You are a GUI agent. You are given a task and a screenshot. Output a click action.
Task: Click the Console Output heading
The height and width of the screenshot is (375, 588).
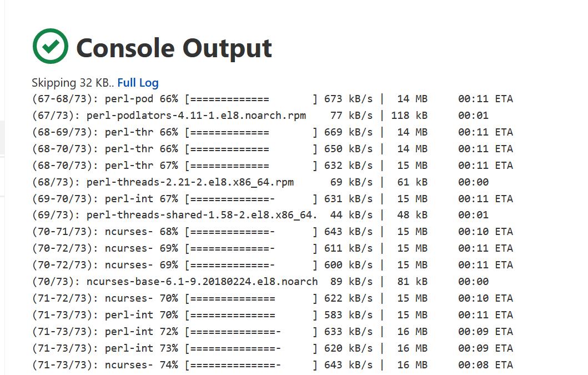(174, 48)
